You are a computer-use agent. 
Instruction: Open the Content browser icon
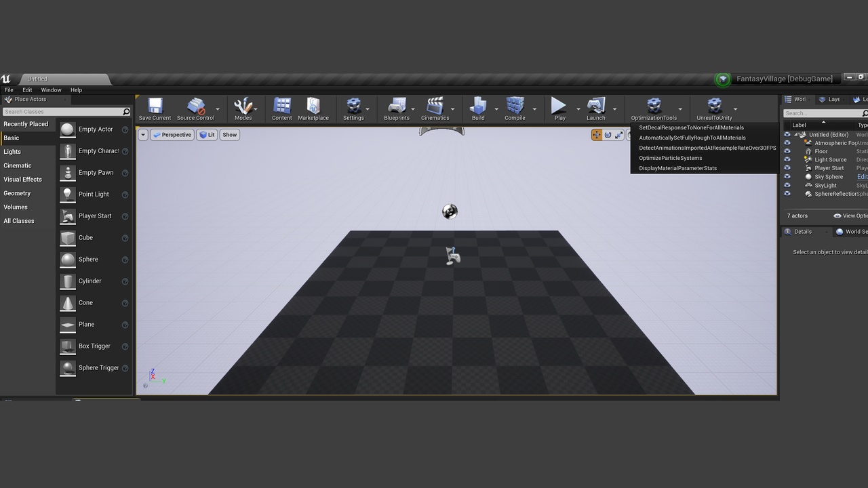(282, 108)
